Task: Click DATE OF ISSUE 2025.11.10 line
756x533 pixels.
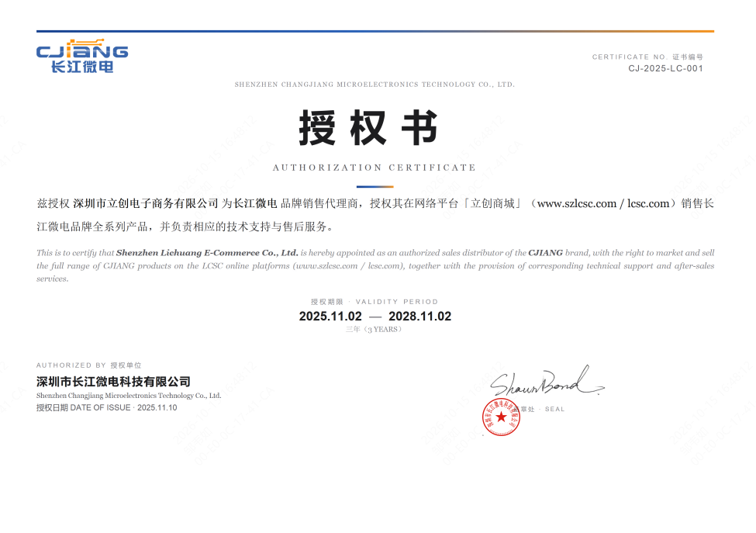Action: pyautogui.click(x=106, y=407)
